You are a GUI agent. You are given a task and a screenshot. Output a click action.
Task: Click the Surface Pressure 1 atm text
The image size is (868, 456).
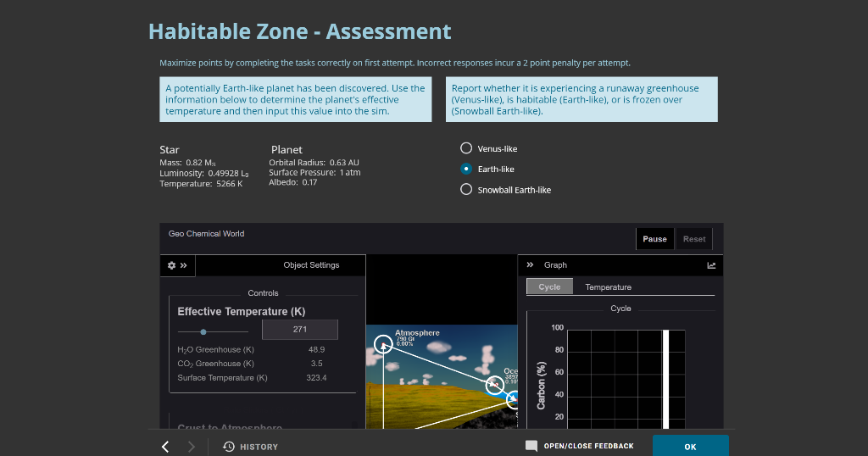pos(314,173)
